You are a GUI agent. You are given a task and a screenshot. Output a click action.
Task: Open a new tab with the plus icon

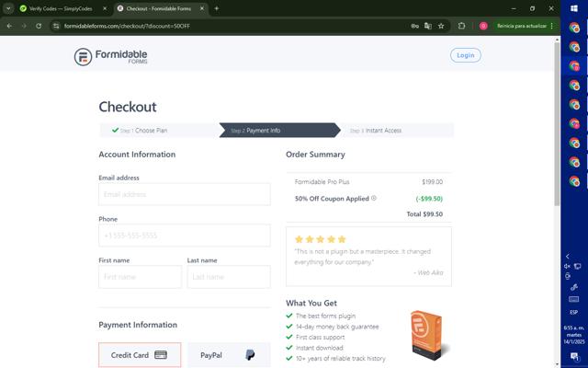click(217, 8)
